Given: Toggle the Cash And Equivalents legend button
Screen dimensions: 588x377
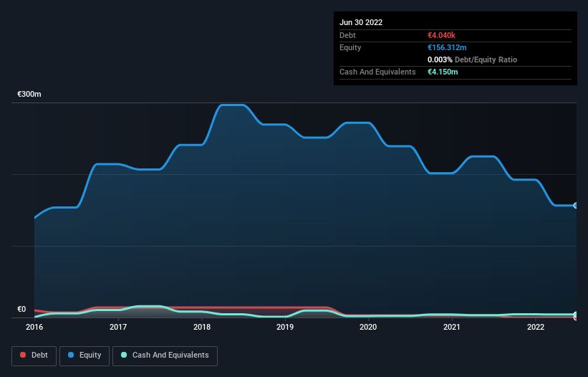Looking at the screenshot, I should [165, 355].
